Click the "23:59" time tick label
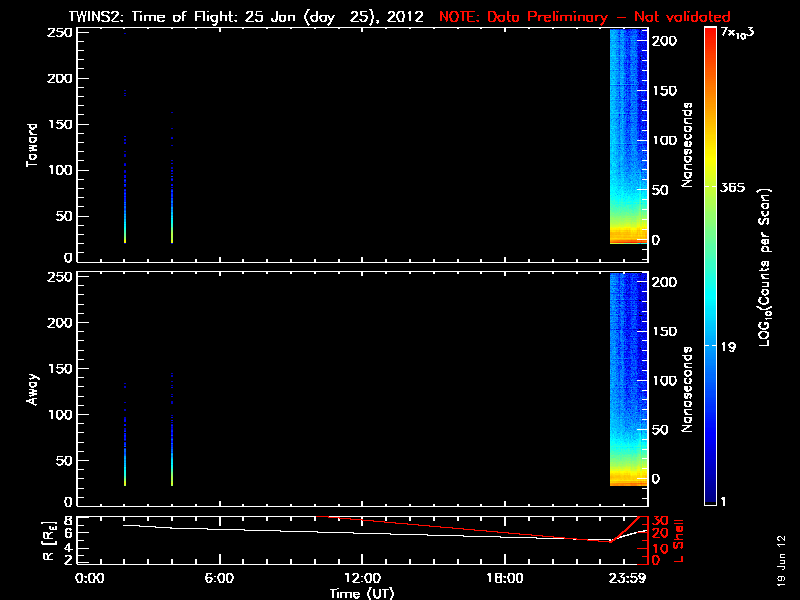800x600 pixels. (629, 578)
